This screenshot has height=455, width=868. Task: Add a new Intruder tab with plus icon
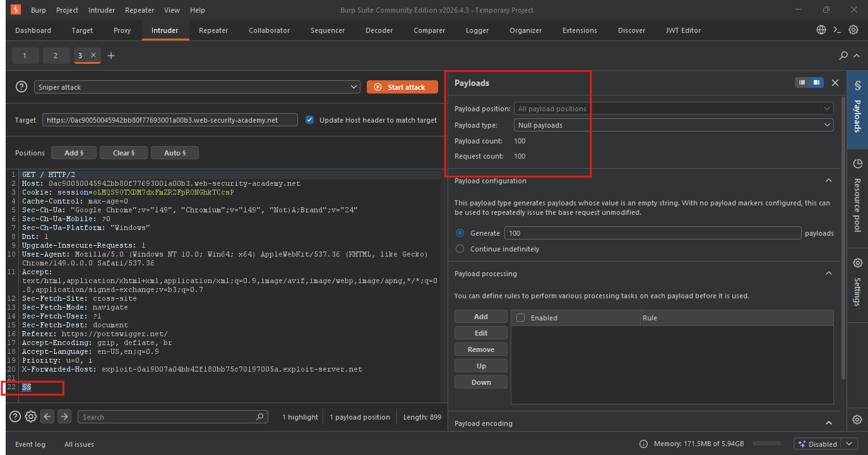point(111,56)
